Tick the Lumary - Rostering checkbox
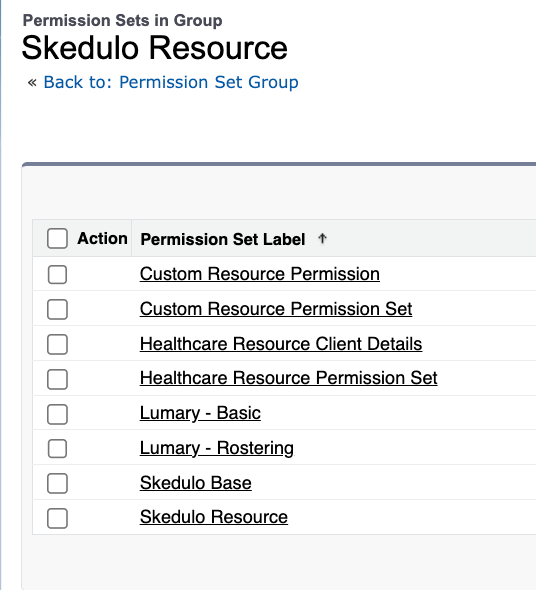The width and height of the screenshot is (536, 590). (57, 449)
